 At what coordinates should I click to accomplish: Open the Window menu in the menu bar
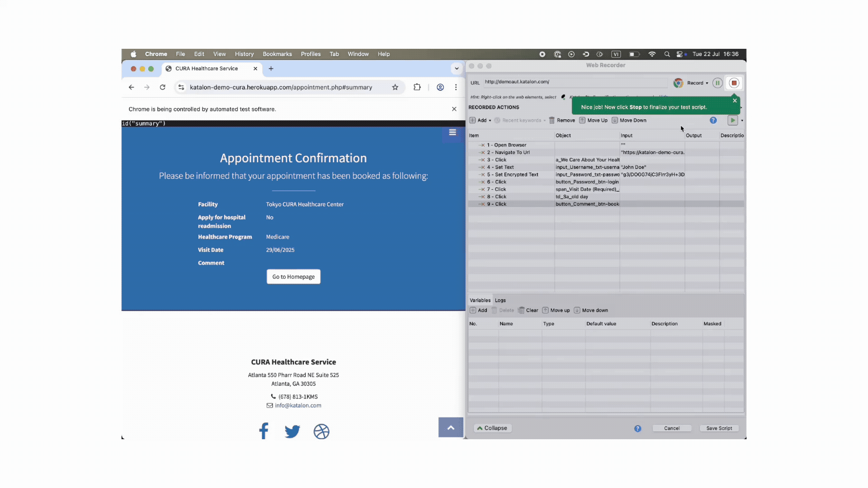pyautogui.click(x=358, y=54)
